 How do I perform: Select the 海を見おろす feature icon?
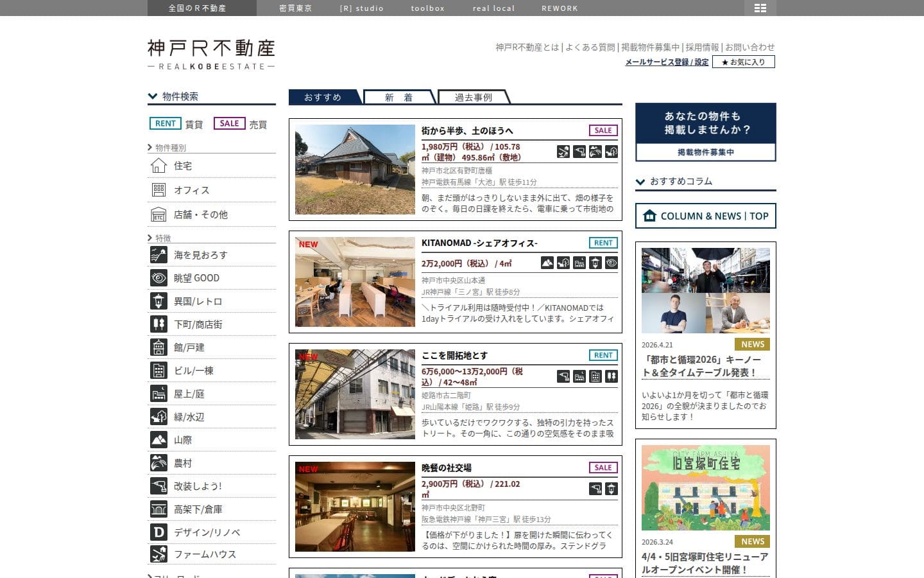coord(158,255)
